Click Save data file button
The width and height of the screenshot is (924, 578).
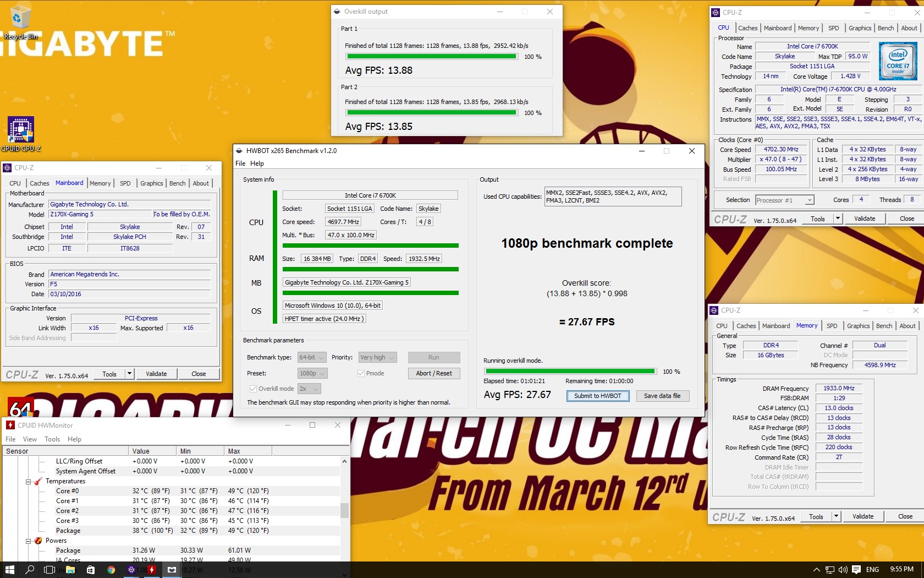pos(662,396)
